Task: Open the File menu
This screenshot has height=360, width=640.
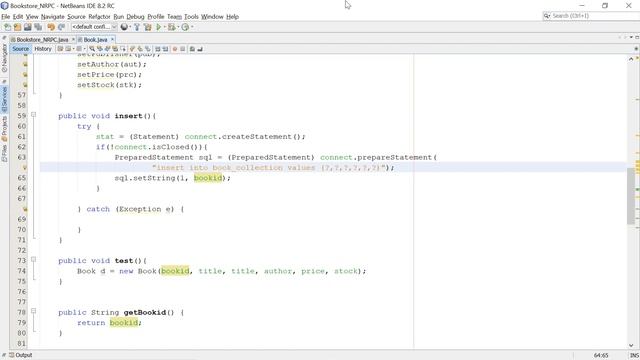Action: 6,17
